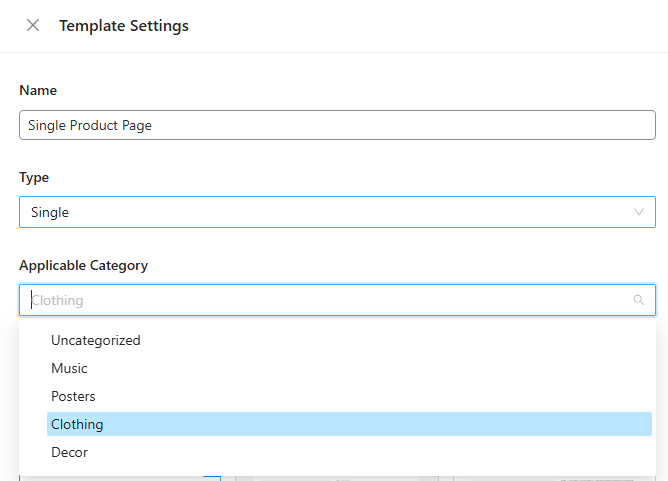Select the highlighted Clothing option

(x=78, y=424)
